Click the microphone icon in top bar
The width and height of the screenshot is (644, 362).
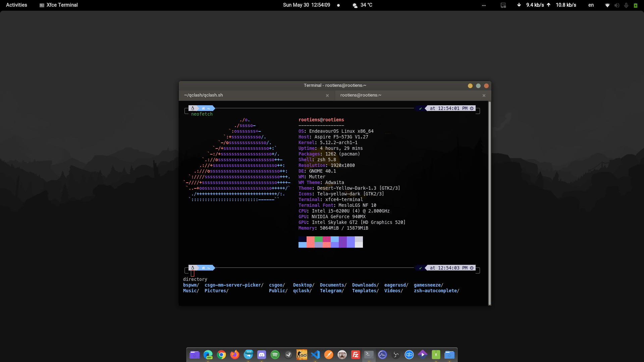[626, 5]
